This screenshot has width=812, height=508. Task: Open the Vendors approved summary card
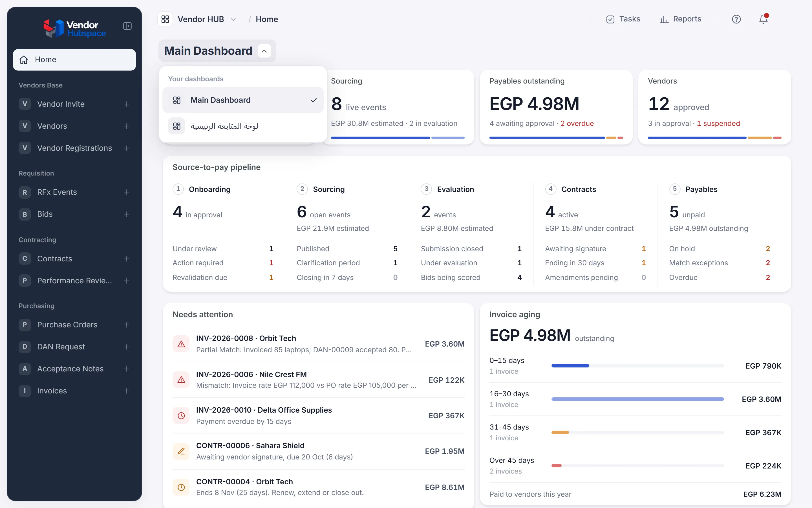tap(714, 107)
